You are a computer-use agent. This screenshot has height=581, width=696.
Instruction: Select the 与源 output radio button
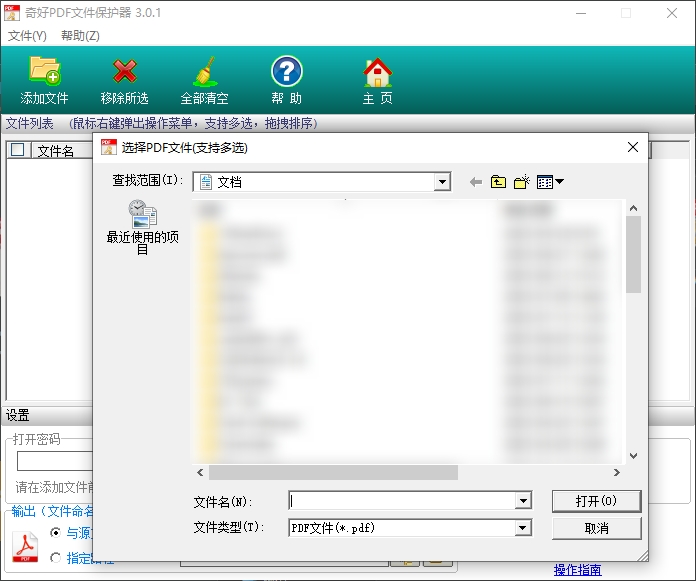click(55, 532)
